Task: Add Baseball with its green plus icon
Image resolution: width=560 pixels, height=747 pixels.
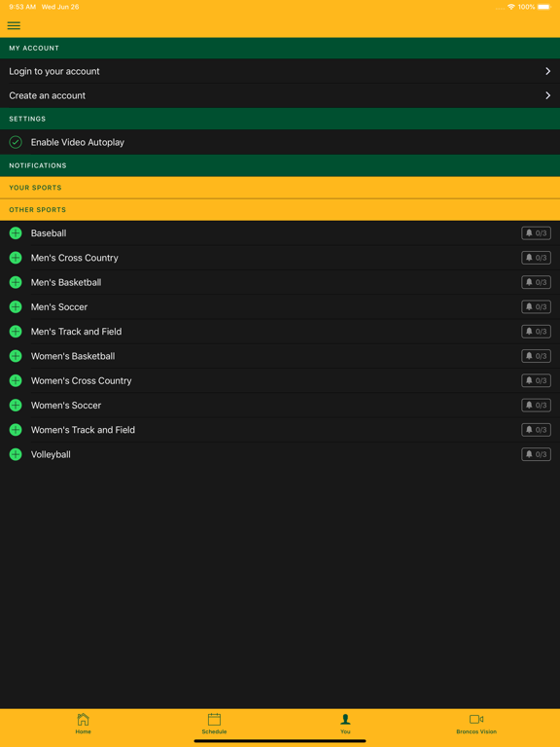Action: click(16, 233)
